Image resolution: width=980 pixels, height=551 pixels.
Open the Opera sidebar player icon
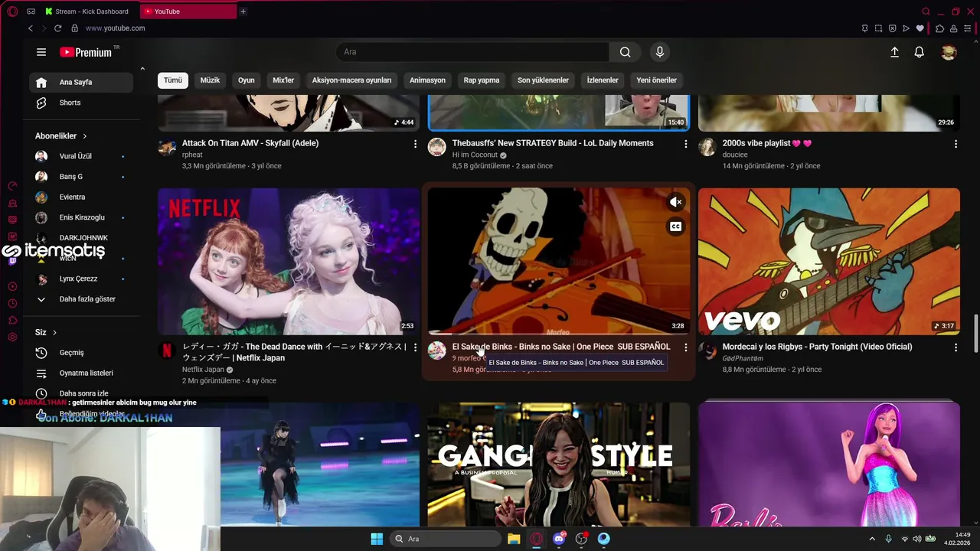12,286
